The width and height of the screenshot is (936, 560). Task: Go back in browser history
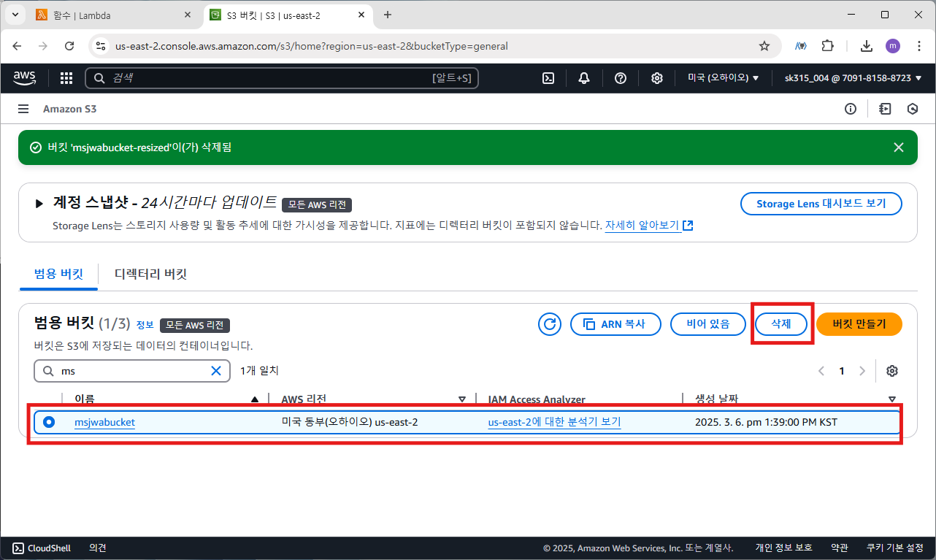coord(18,46)
